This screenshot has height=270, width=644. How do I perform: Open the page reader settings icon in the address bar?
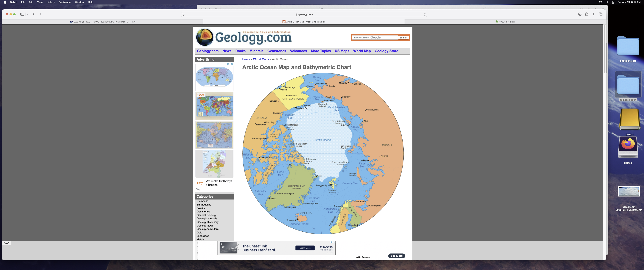184,14
